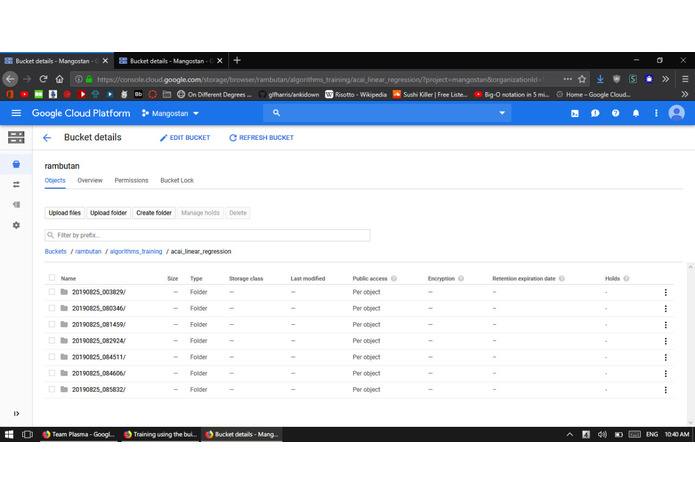
Task: Open the Google Cloud navigation hamburger menu
Action: [16, 113]
